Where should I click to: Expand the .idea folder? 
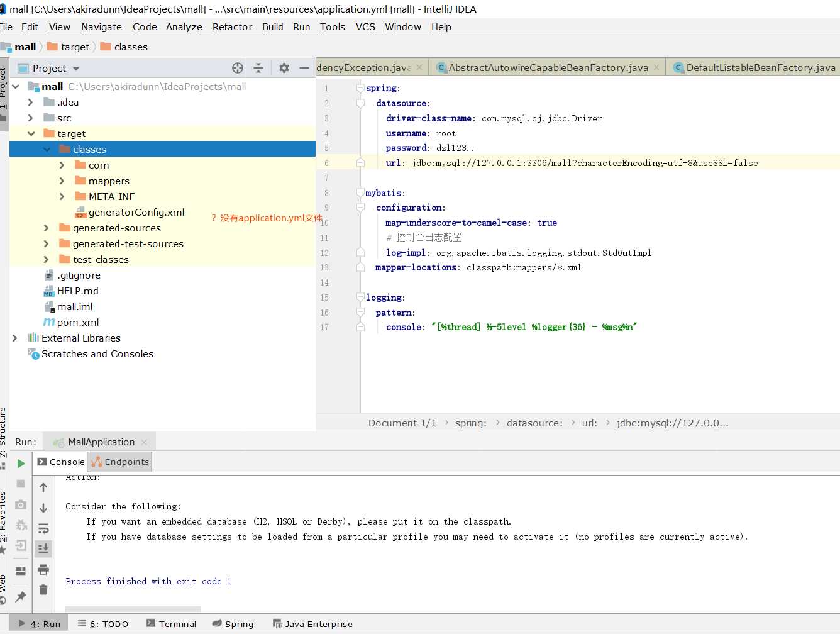tap(30, 102)
